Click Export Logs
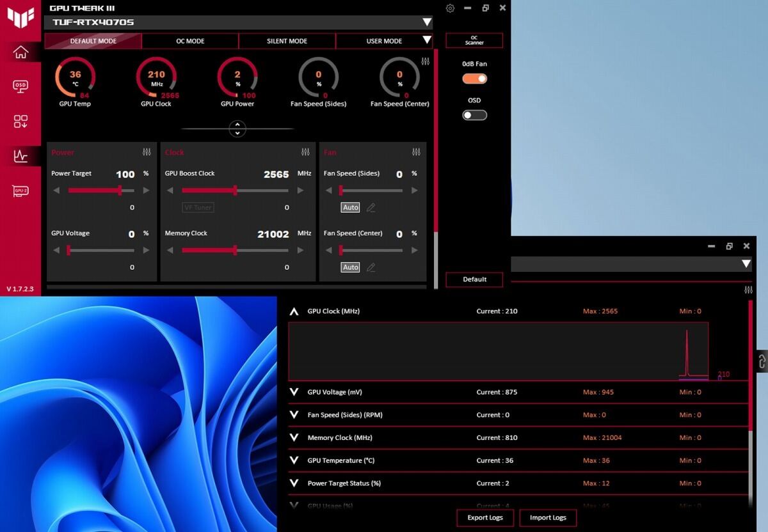The image size is (768, 532). (485, 518)
